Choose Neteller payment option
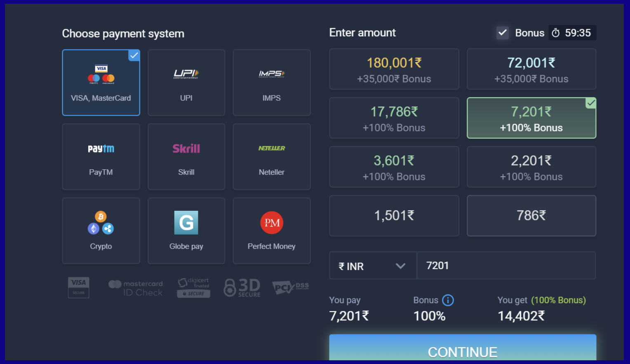 272,156
